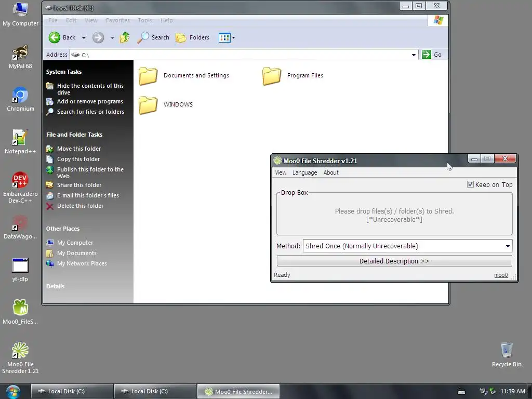Open Search in the explorer toolbar
Viewport: 532px width, 399px height.
coord(153,37)
